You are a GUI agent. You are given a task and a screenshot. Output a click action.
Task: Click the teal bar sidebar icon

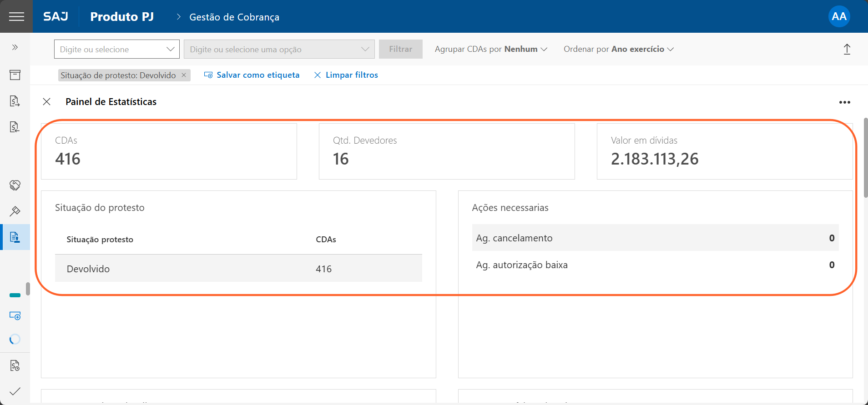coord(15,295)
